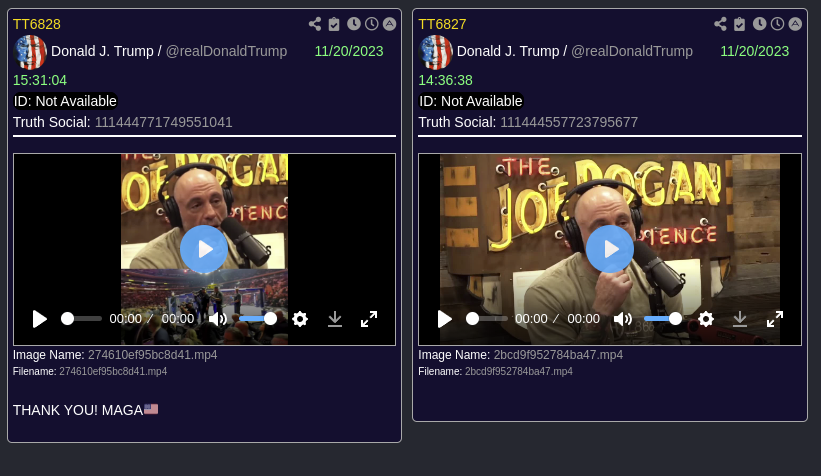821x476 pixels.
Task: Click profile avatar on TT6828 card
Action: [x=30, y=52]
